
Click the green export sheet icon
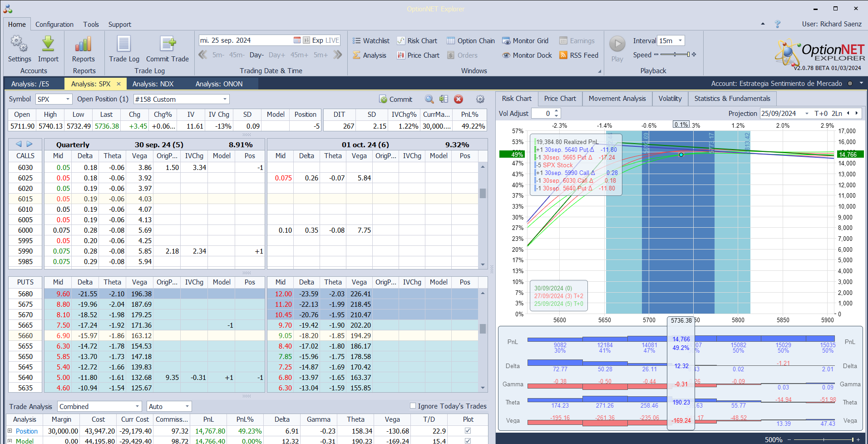coord(444,99)
